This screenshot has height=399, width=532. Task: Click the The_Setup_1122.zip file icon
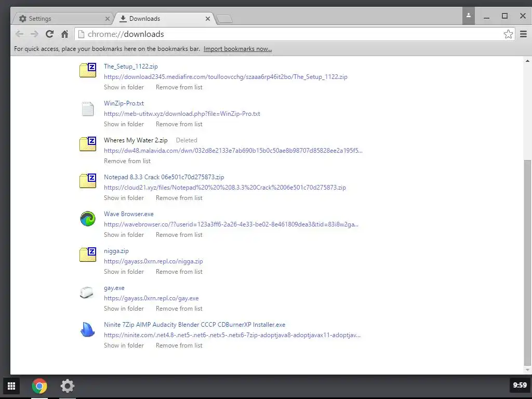(88, 70)
